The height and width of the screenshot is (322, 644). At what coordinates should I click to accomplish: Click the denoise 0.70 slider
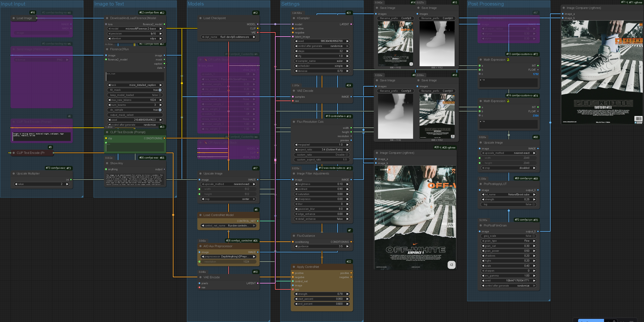click(321, 71)
